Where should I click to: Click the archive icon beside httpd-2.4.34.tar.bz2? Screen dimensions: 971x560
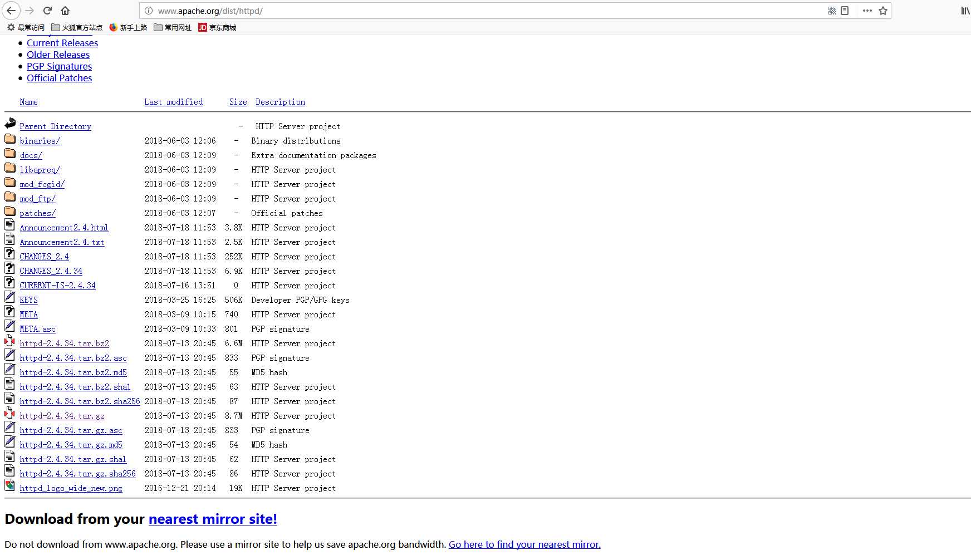[9, 341]
